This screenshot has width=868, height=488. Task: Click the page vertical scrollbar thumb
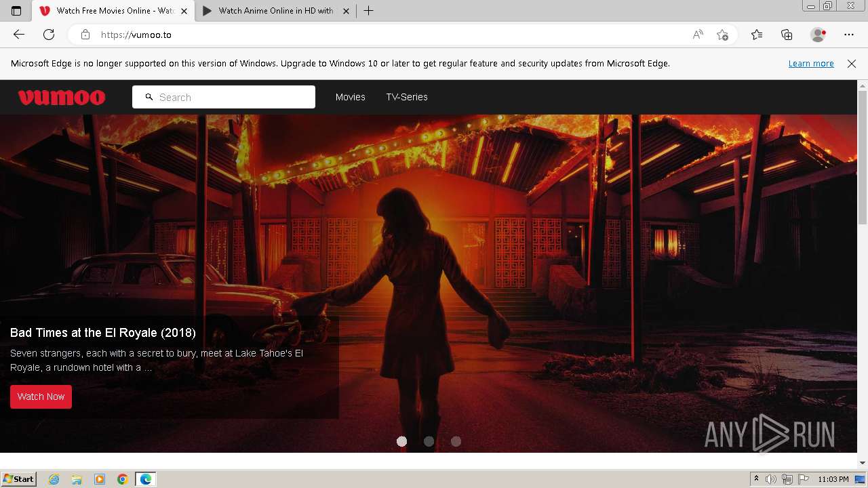863,157
